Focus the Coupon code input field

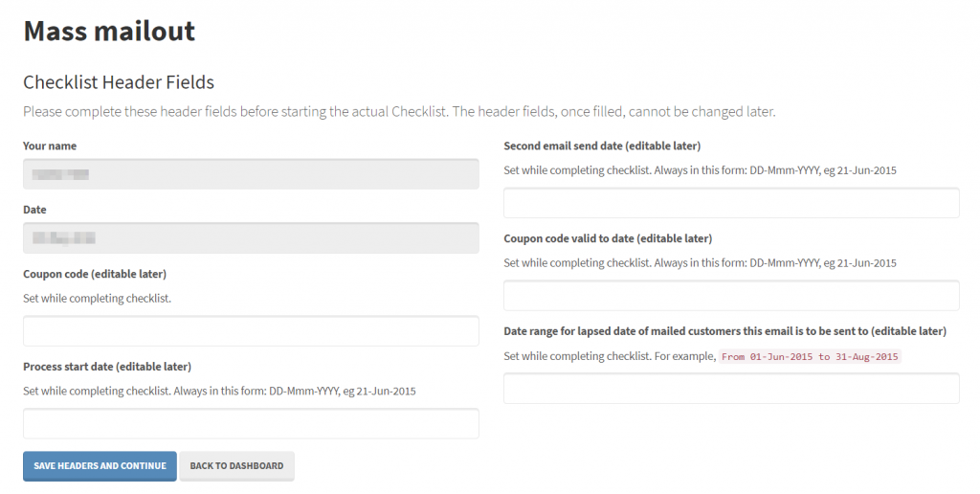[x=252, y=331]
